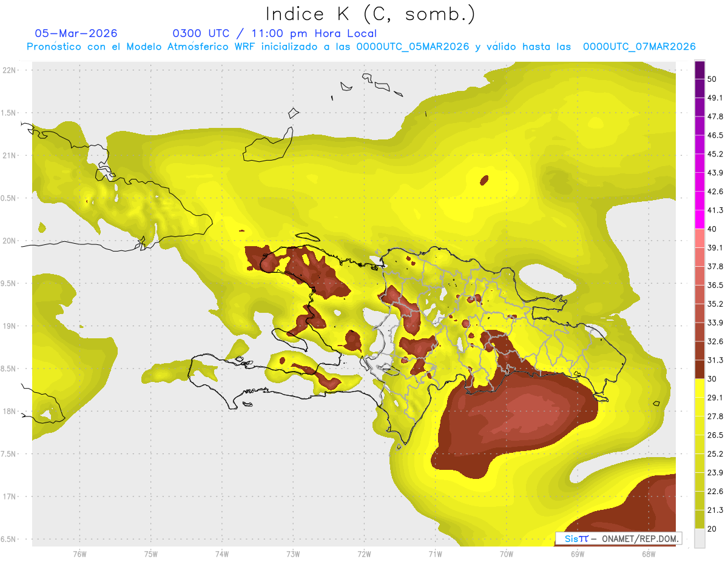The width and height of the screenshot is (728, 562).
Task: Click the colorbar label "21.3"
Action: tap(715, 510)
